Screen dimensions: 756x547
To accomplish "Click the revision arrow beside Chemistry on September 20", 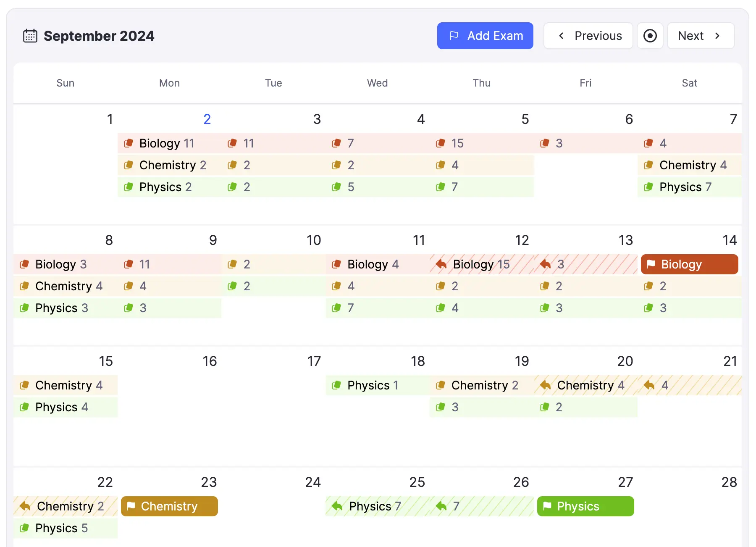I will pyautogui.click(x=545, y=385).
